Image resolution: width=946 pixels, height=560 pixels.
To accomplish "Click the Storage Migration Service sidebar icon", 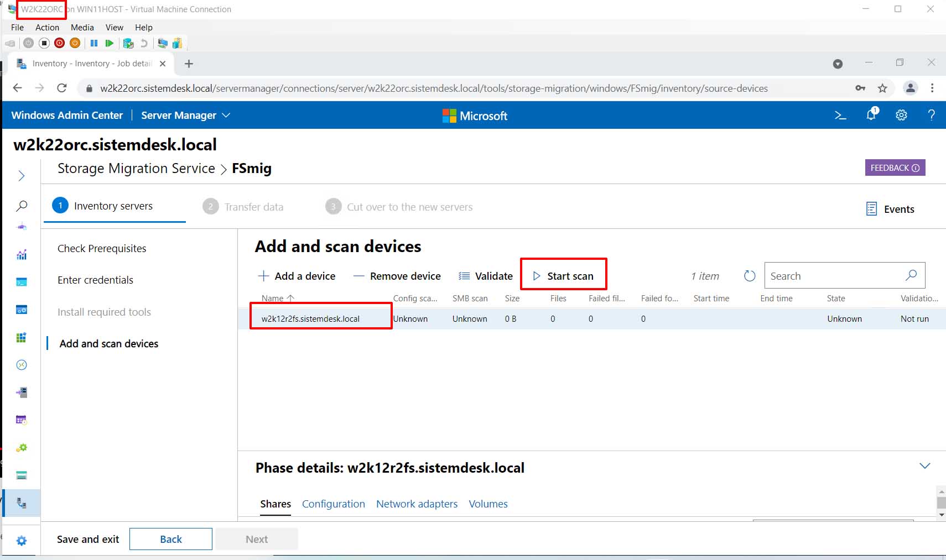I will pyautogui.click(x=22, y=503).
